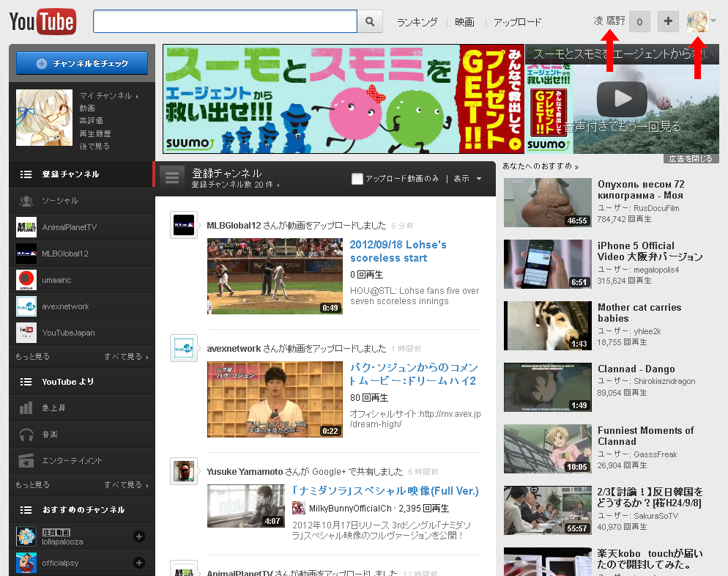This screenshot has width=728, height=576.
Task: Click the Опухоль весом 72 video thumbnail
Action: pyautogui.click(x=548, y=202)
